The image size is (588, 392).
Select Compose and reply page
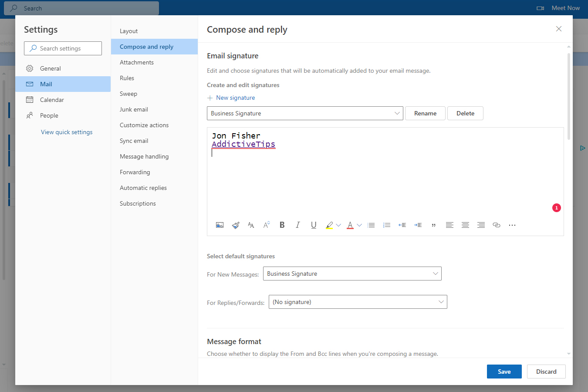[154, 47]
